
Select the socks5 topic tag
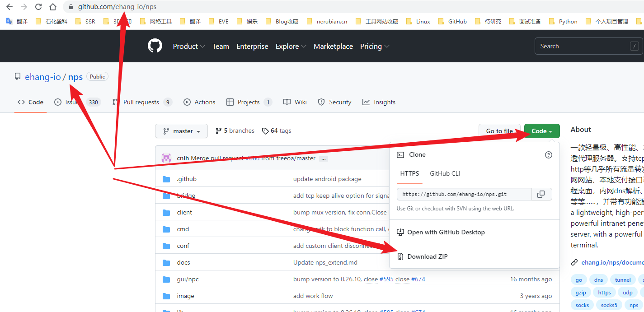(x=609, y=305)
